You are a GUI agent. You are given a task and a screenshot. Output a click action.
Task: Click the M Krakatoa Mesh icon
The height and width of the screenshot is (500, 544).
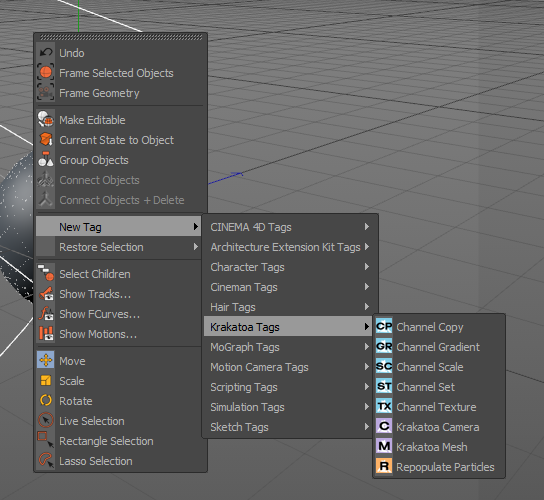click(x=384, y=446)
